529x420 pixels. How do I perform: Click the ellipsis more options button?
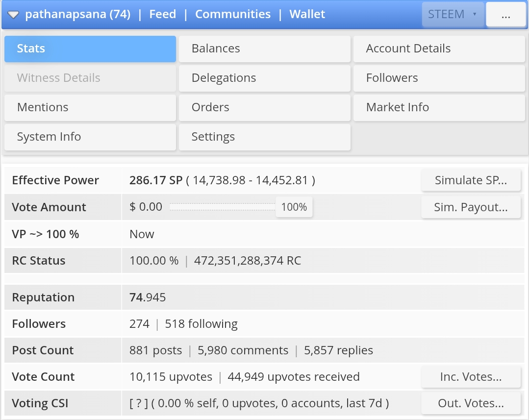pos(506,15)
